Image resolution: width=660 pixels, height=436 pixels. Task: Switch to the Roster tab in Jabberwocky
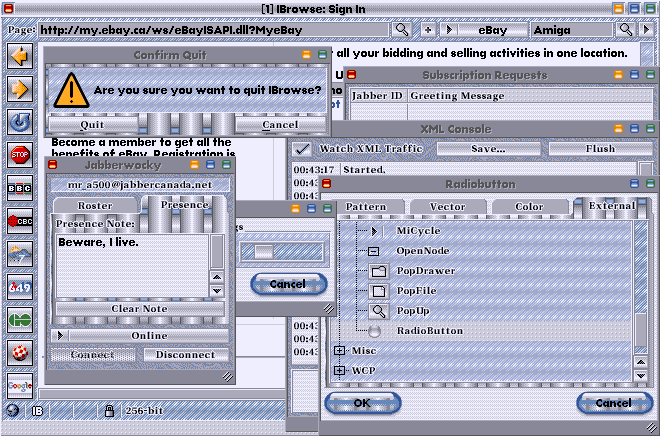pyautogui.click(x=95, y=205)
